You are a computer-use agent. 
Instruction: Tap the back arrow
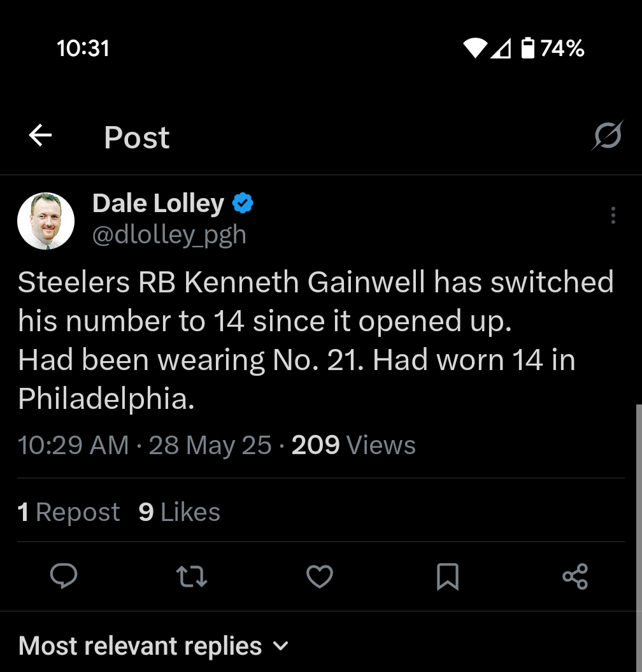[40, 135]
